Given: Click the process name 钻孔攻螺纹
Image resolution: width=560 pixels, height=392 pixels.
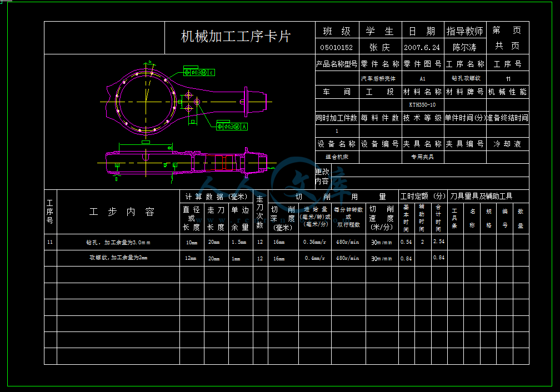Looking at the screenshot, I should coord(466,78).
